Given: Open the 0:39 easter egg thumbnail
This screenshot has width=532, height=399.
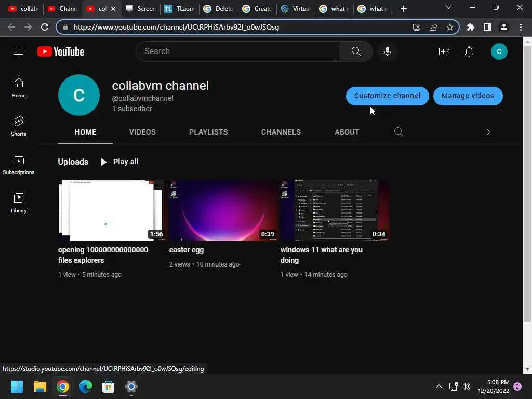Looking at the screenshot, I should click(x=222, y=210).
